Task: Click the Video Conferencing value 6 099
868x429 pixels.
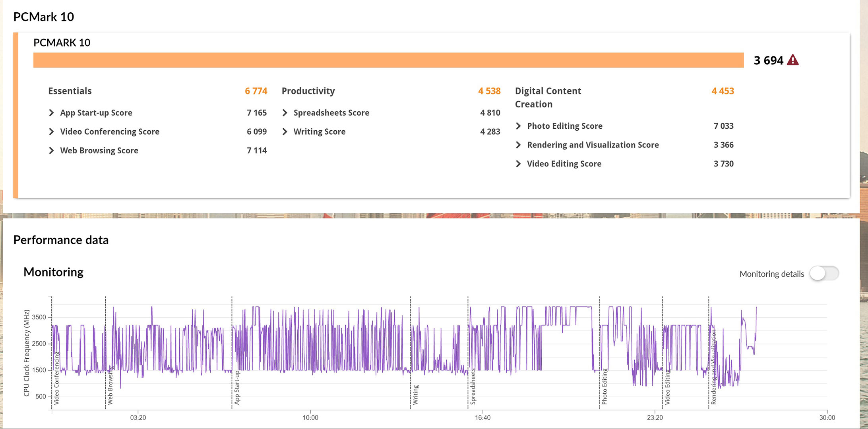Action: tap(257, 131)
